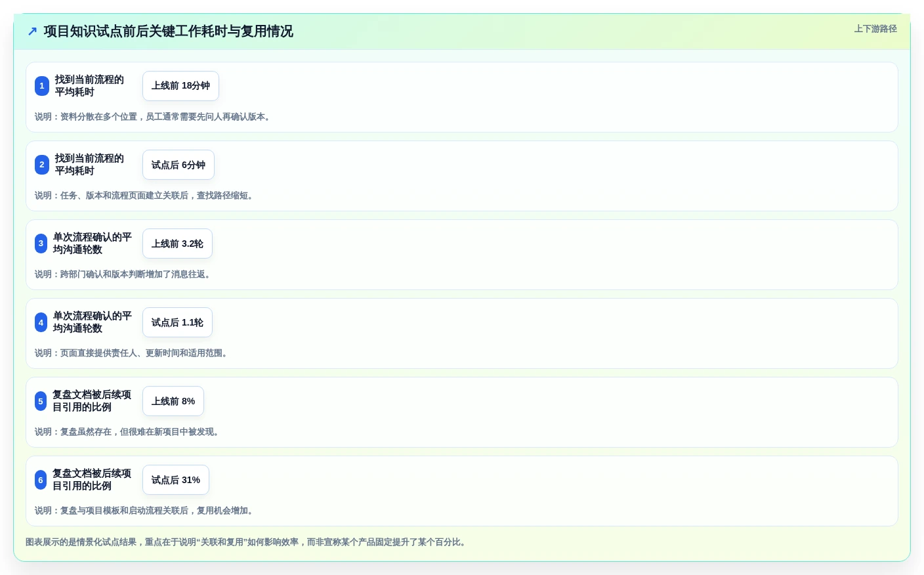Click the 上线前 18分钟 chip
This screenshot has height=575, width=924.
pyautogui.click(x=180, y=86)
